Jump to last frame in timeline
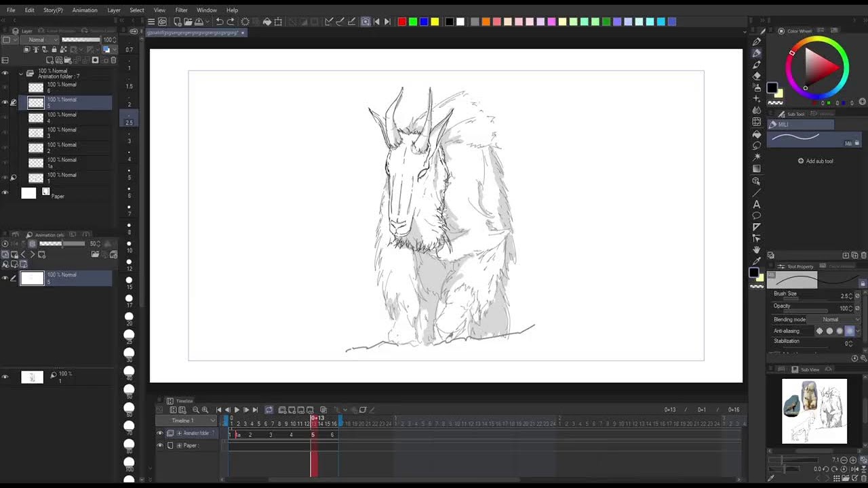Image resolution: width=868 pixels, height=488 pixels. pyautogui.click(x=255, y=409)
